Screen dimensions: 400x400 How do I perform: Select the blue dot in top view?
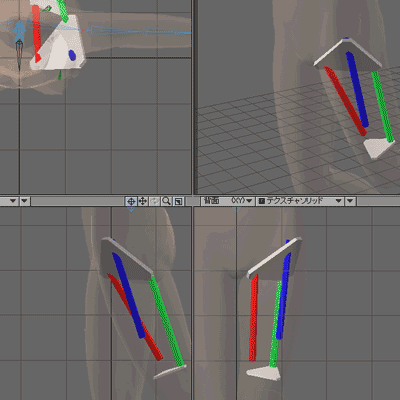coord(72,55)
